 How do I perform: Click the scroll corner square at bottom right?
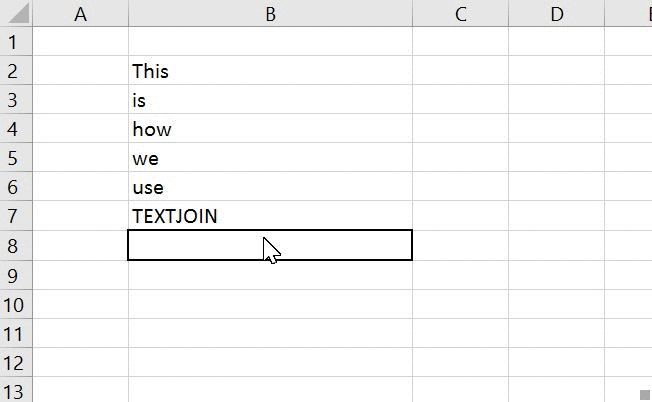tap(645, 396)
